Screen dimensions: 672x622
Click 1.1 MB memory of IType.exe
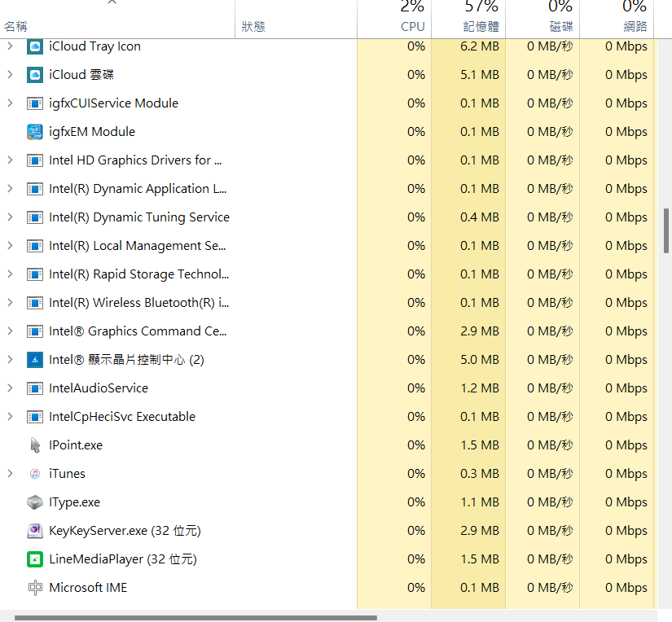click(480, 502)
